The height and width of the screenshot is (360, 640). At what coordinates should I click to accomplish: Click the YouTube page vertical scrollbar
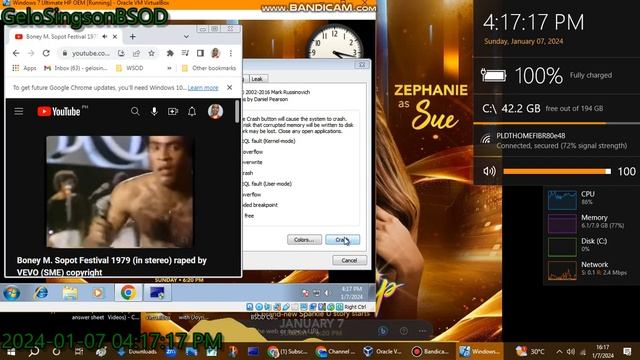click(237, 111)
